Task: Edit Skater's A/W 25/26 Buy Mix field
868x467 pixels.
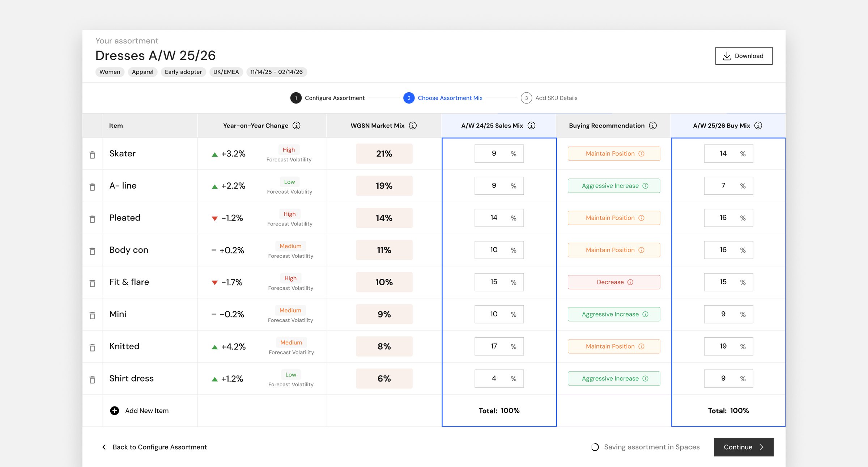Action: [x=728, y=153]
